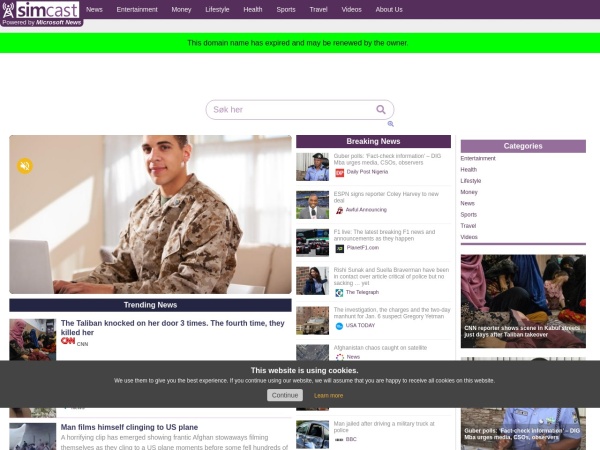Open 'Man jailed after driving a military truck' article

click(x=384, y=427)
